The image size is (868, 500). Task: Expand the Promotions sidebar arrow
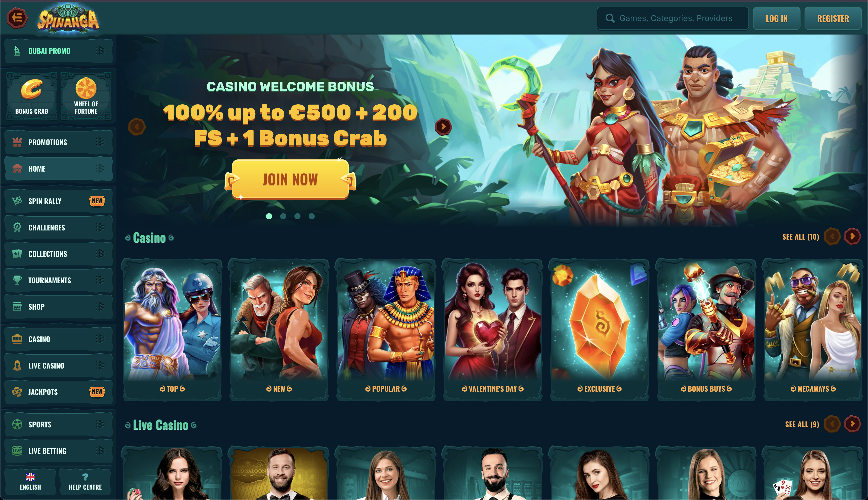(x=100, y=142)
